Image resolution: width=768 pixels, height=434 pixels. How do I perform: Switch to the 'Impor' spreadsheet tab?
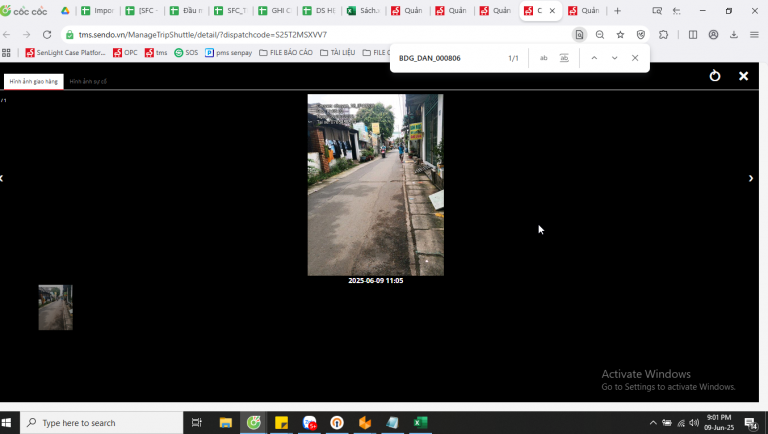pyautogui.click(x=97, y=11)
